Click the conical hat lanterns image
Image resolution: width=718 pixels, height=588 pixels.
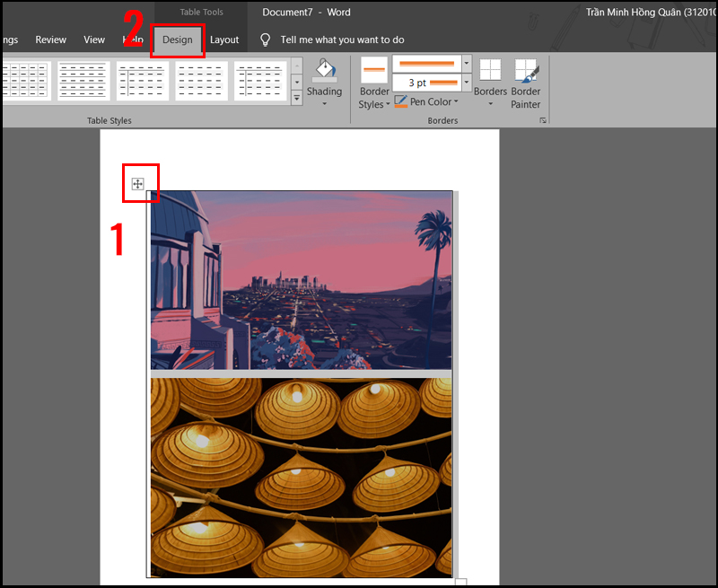point(301,478)
